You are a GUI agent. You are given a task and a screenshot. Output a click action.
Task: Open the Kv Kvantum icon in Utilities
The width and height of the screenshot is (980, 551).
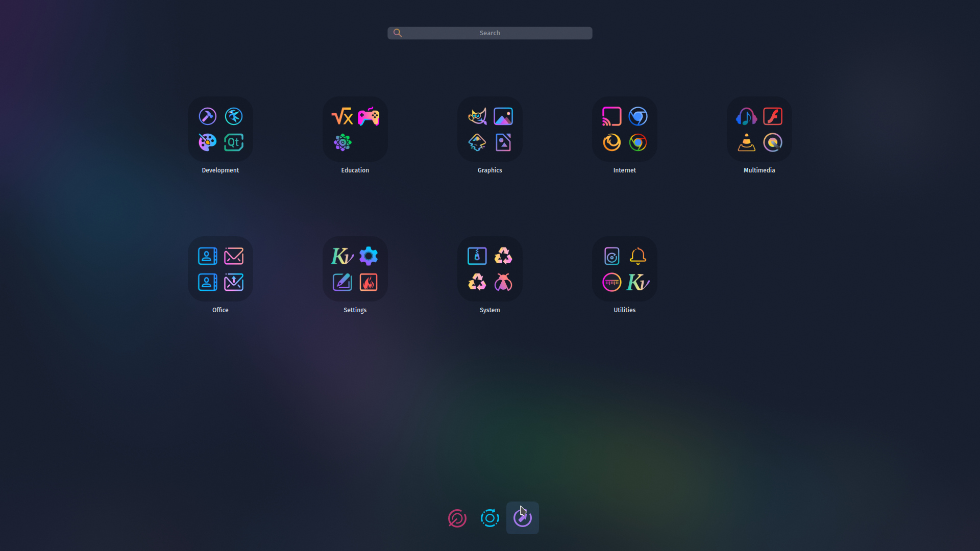638,282
